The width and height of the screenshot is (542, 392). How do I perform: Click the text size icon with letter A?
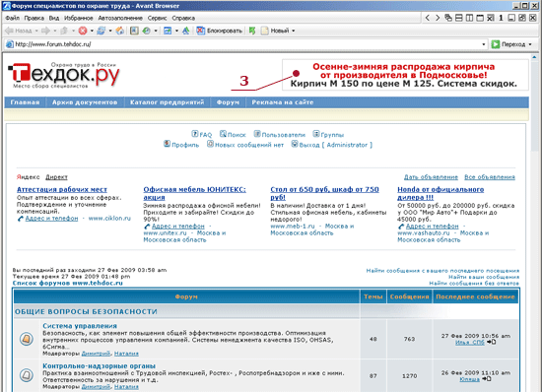point(186,31)
